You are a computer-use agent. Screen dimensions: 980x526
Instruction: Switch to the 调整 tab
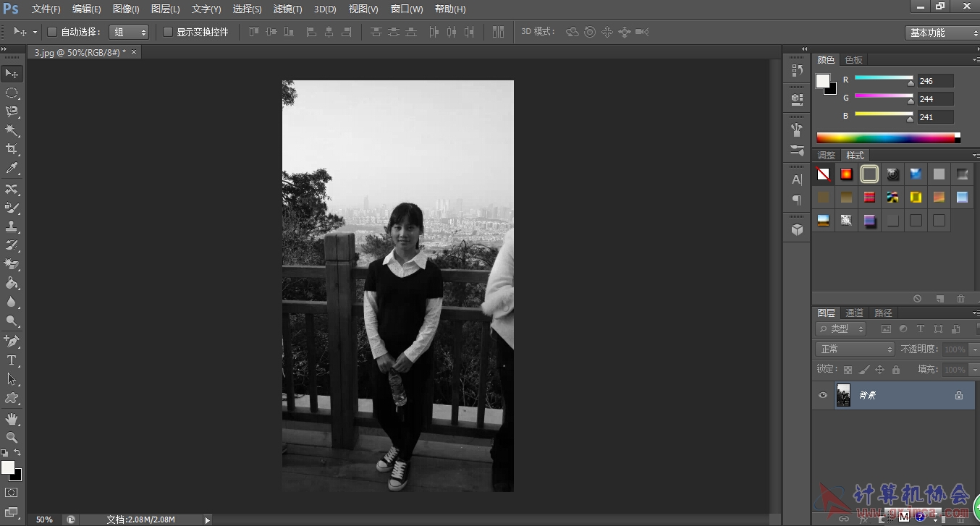(827, 156)
